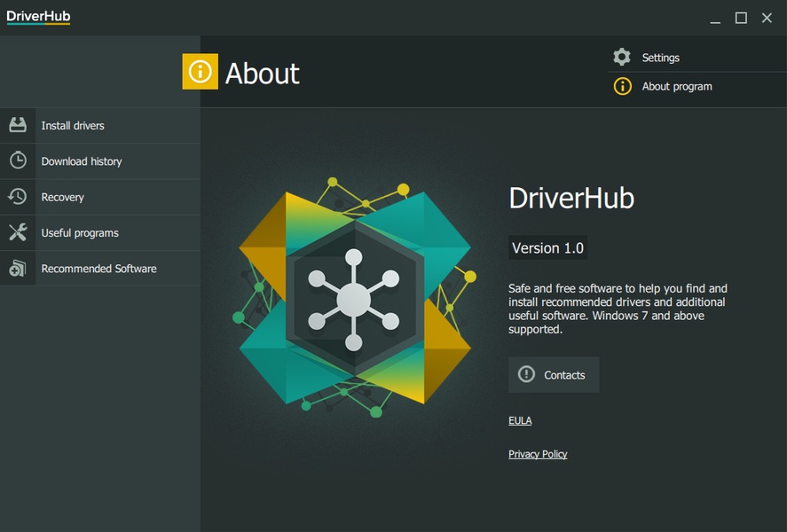Click the exclamation icon inside Contacts button

[x=527, y=374]
